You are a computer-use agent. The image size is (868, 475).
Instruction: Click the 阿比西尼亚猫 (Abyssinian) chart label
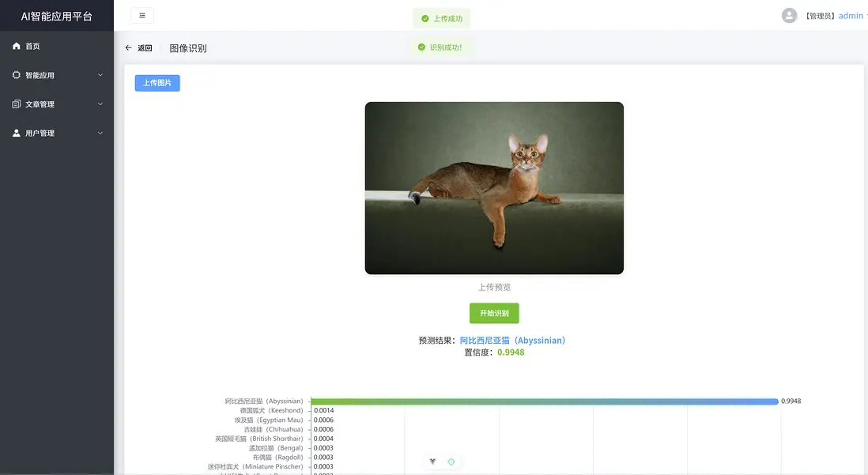click(264, 401)
